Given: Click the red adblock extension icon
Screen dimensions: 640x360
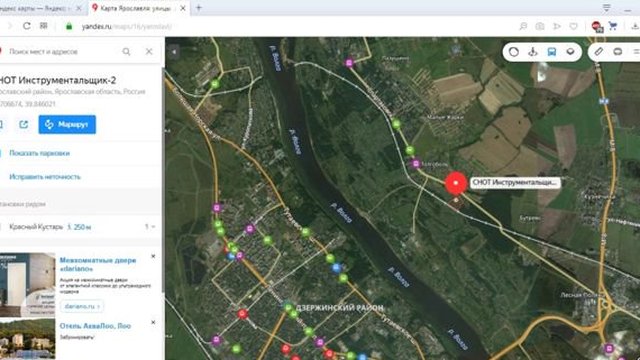Looking at the screenshot, I should pos(597,26).
